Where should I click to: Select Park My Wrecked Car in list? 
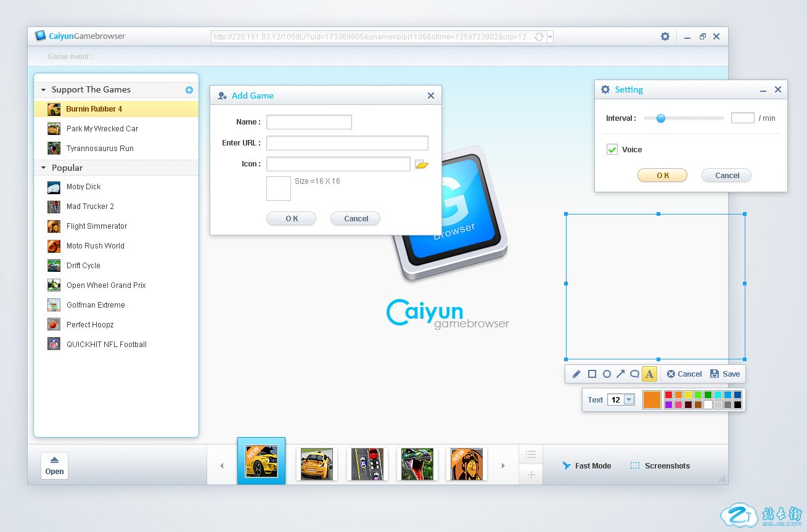(117, 129)
